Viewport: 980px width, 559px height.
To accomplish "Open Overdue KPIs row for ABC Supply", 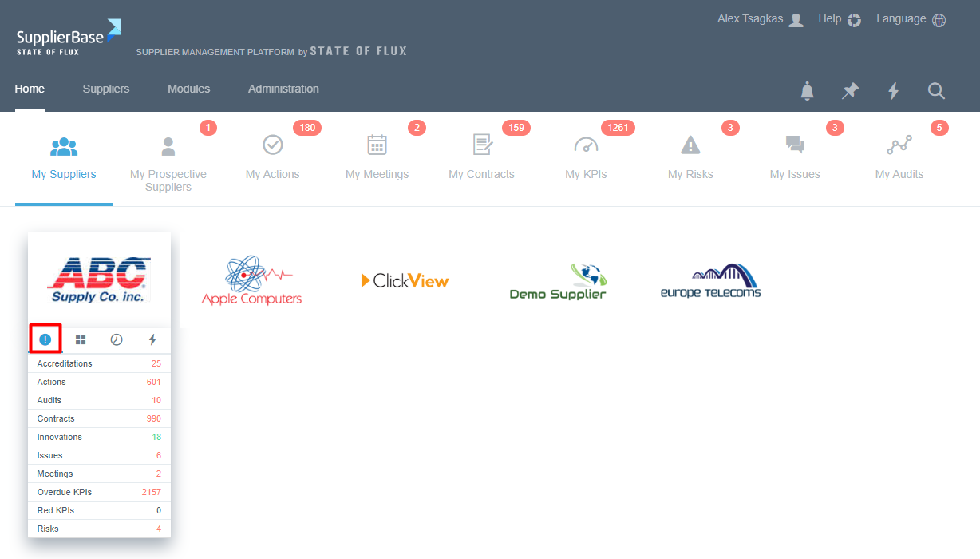I will [99, 492].
